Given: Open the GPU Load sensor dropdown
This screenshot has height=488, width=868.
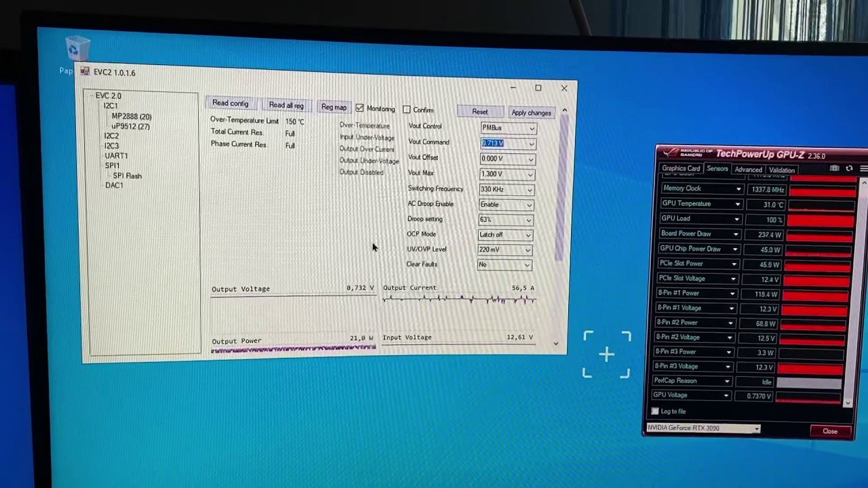Looking at the screenshot, I should (736, 219).
